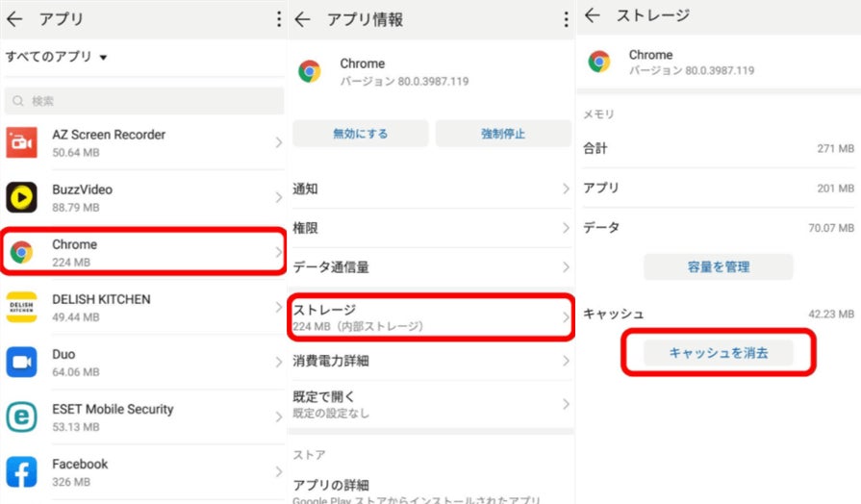The height and width of the screenshot is (504, 861).
Task: Tap ESET Mobile Security app icon
Action: click(21, 416)
